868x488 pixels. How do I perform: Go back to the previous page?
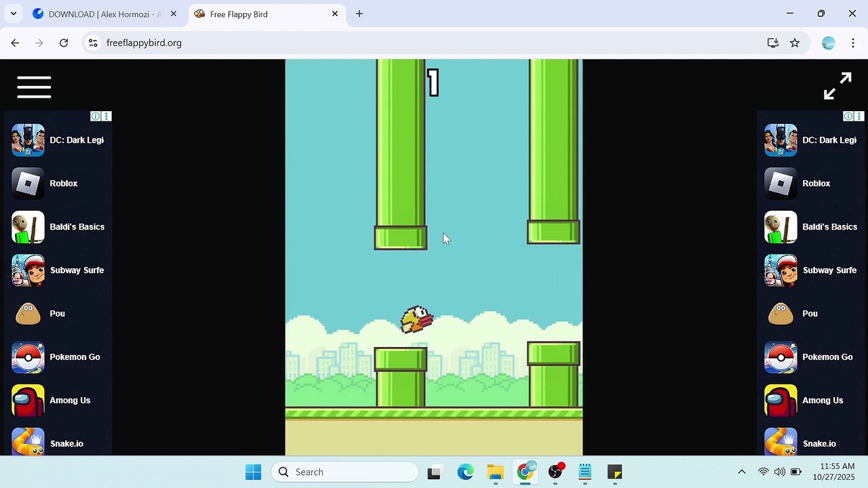click(15, 43)
